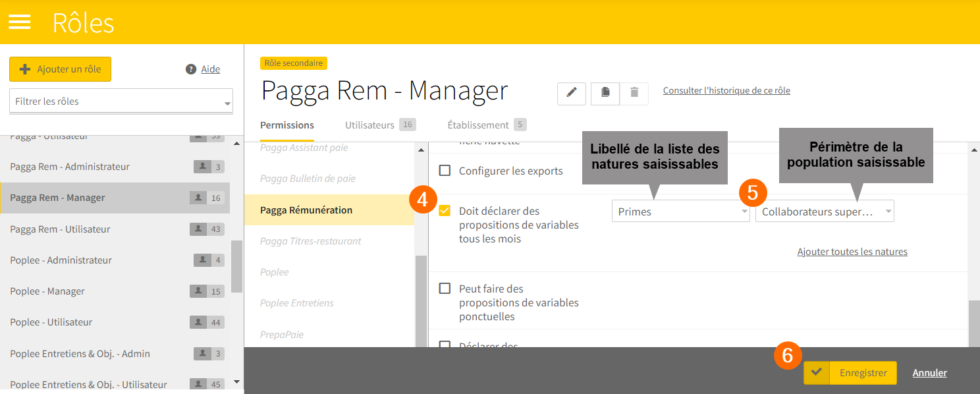Viewport: 980px width, 394px height.
Task: Click user icon on Poplee - Administrateur row
Action: coord(202,260)
